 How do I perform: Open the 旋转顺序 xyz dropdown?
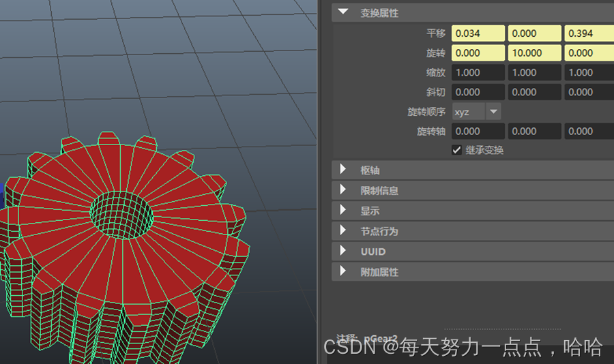pos(477,112)
